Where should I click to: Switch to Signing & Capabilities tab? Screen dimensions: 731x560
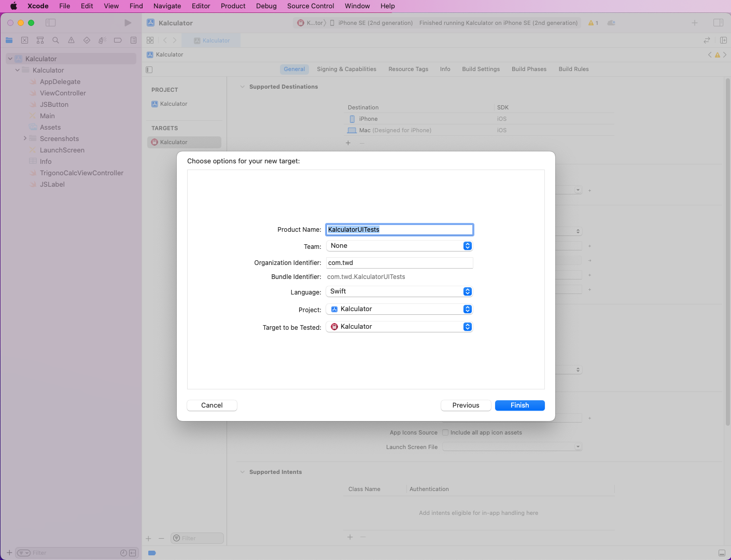point(347,69)
